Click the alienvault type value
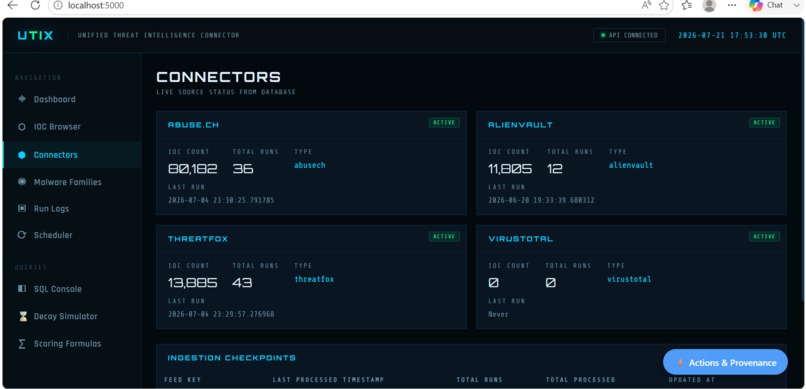The width and height of the screenshot is (806, 389). coord(631,165)
